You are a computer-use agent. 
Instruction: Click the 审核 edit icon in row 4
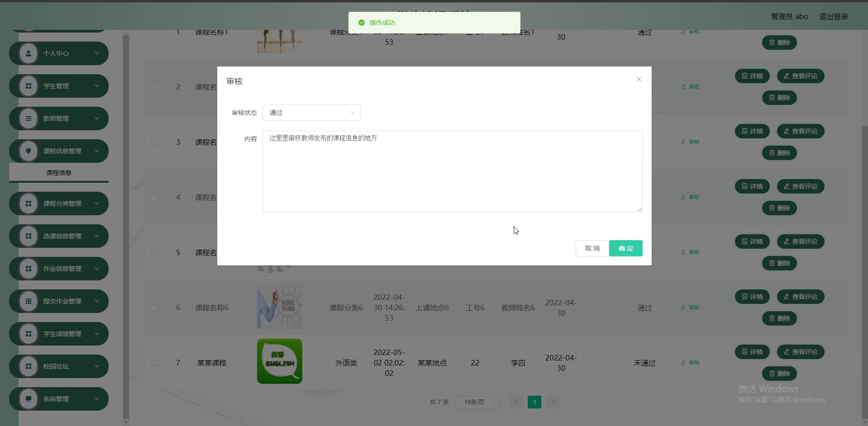click(x=683, y=197)
